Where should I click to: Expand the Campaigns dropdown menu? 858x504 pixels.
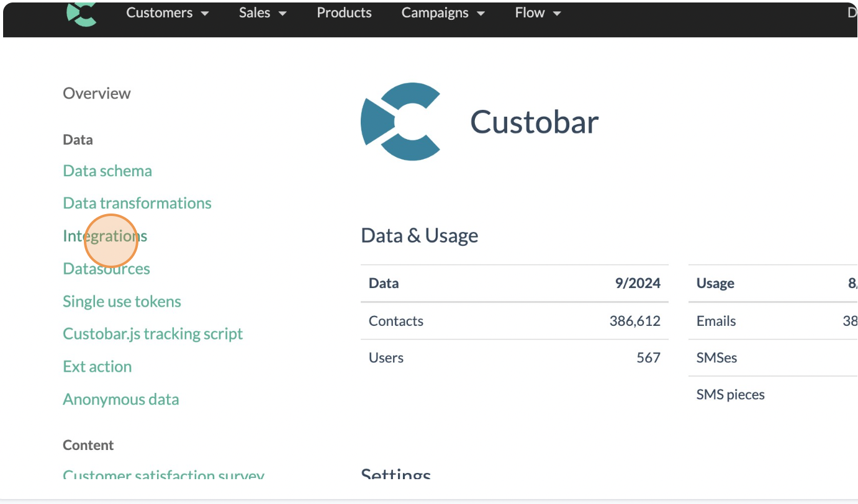point(443,13)
